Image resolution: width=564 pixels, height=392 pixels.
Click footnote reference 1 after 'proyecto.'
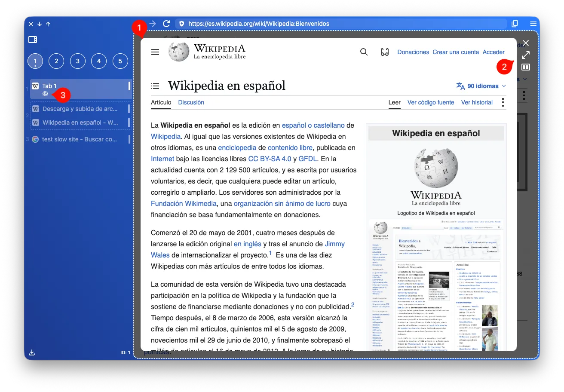point(270,253)
